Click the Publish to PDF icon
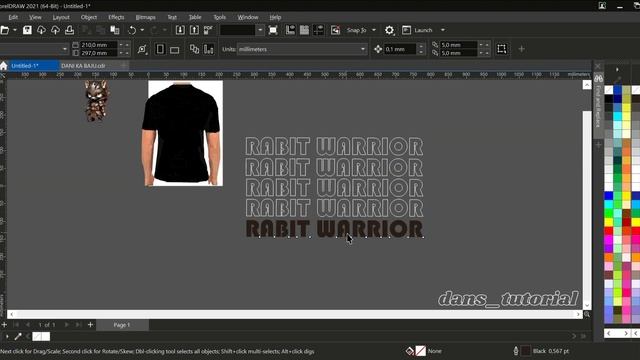 (208, 30)
